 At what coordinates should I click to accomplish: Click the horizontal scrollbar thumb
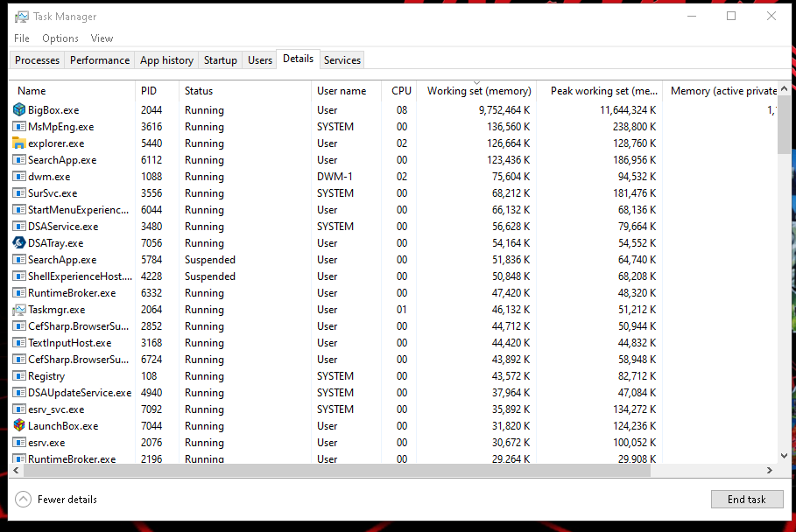coord(336,471)
